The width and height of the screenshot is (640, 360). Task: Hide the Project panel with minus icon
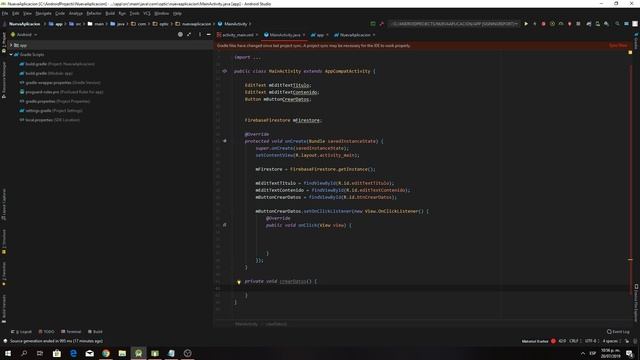(209, 35)
